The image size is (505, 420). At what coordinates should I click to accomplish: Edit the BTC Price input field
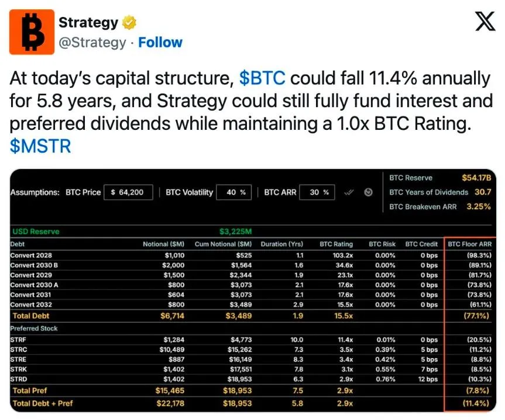click(x=128, y=192)
